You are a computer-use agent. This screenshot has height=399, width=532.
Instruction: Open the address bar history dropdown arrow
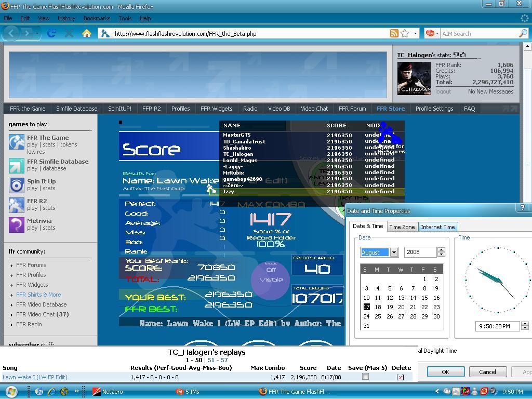click(415, 33)
